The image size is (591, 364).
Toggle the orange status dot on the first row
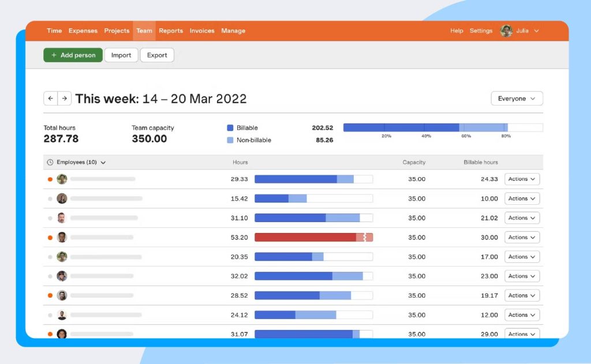click(50, 179)
